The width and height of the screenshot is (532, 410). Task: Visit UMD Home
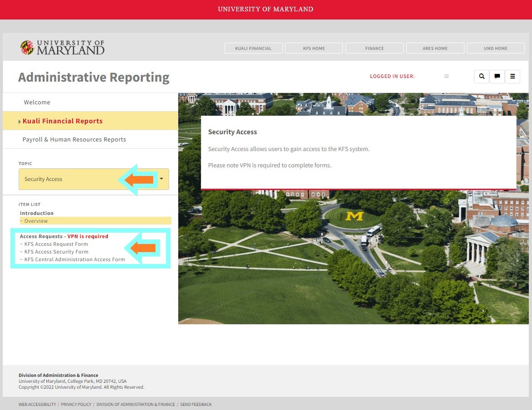[495, 49]
